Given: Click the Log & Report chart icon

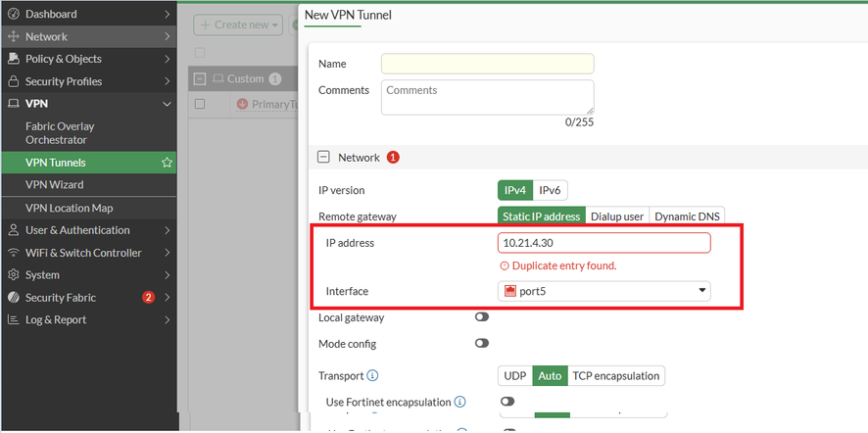Looking at the screenshot, I should tap(14, 320).
